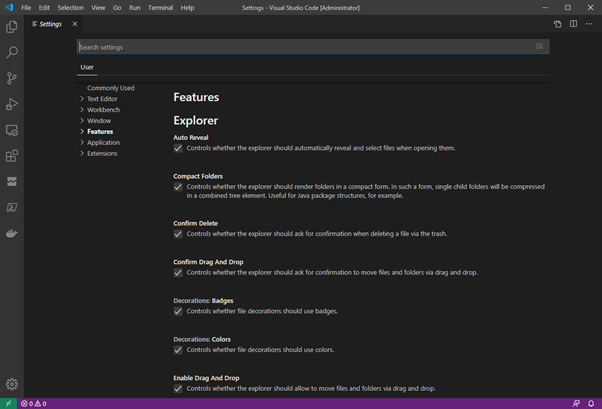Uncheck the Auto Reveal checkbox
Image resolution: width=602 pixels, height=409 pixels.
point(178,148)
